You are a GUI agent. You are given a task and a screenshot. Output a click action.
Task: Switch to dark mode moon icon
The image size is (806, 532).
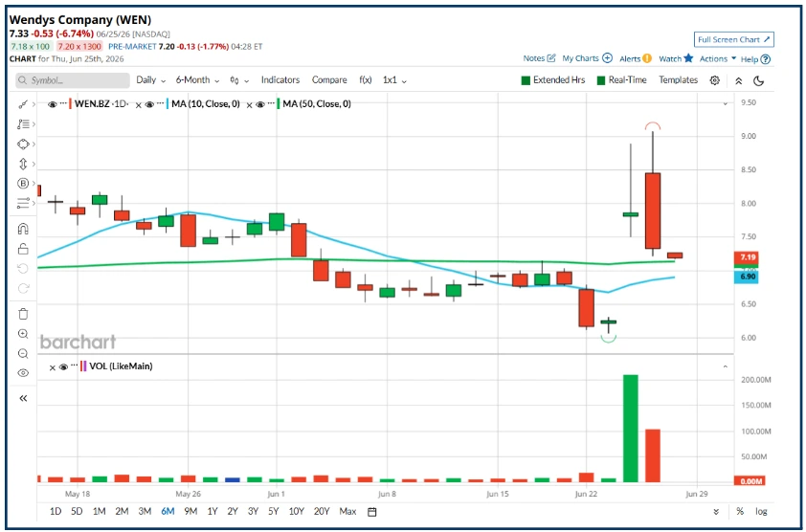pyautogui.click(x=759, y=80)
